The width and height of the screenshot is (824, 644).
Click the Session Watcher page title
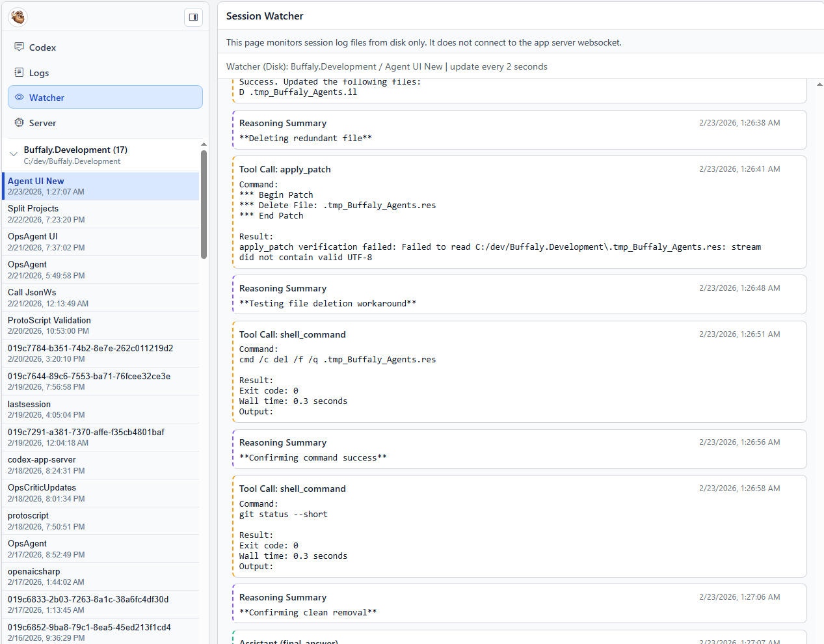265,16
